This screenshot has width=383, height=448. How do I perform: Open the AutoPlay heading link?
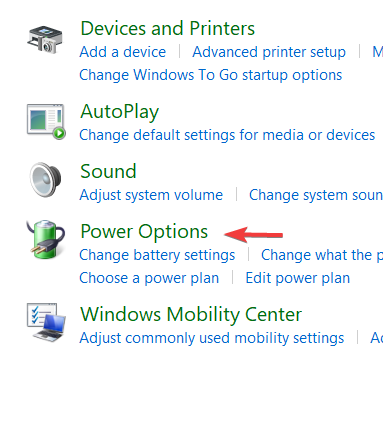point(119,112)
